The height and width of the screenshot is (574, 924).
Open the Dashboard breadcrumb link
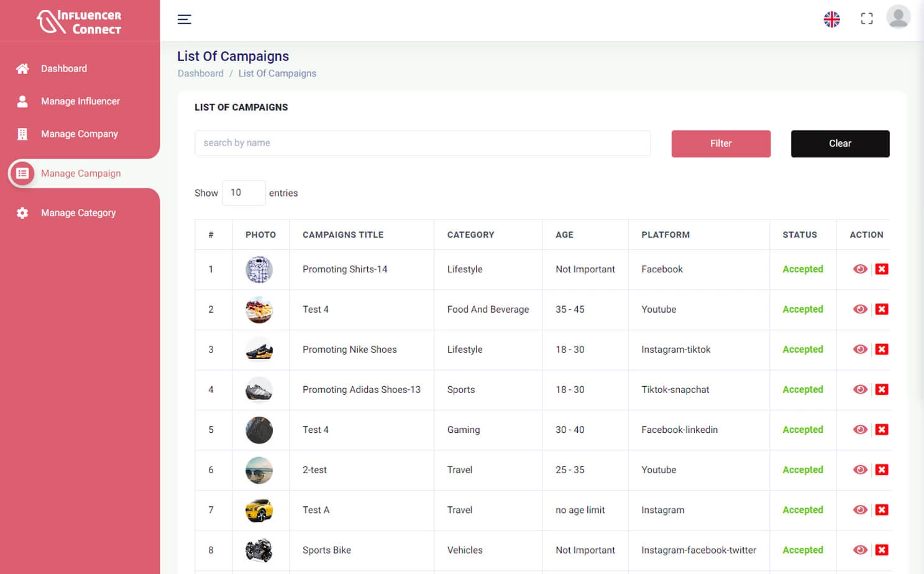pyautogui.click(x=200, y=73)
